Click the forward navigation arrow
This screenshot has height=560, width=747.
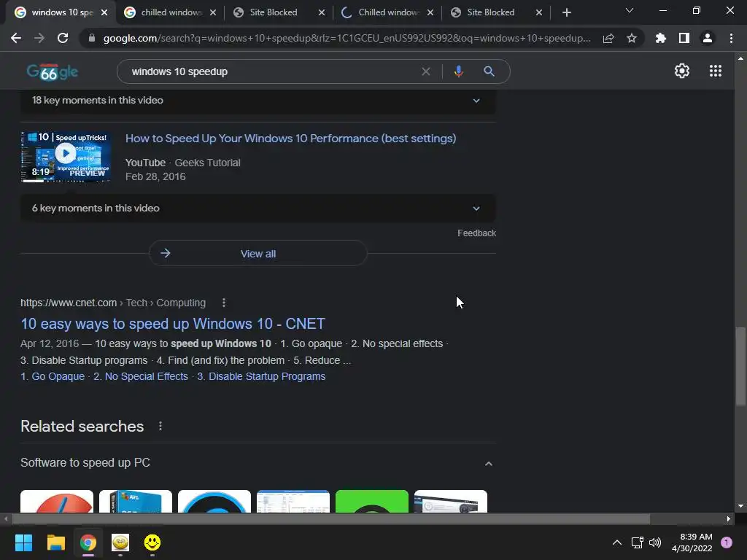[39, 38]
